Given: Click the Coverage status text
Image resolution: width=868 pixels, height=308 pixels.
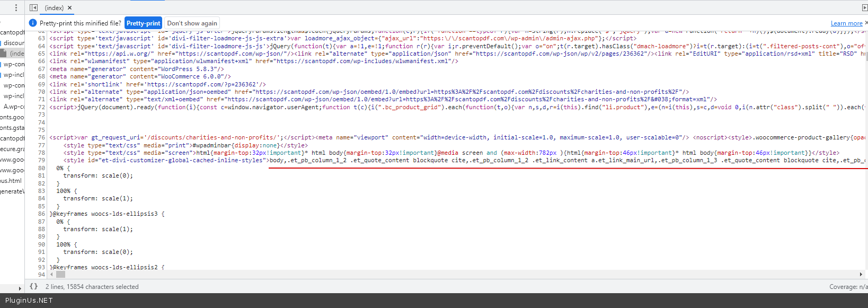Looking at the screenshot, I should point(848,287).
